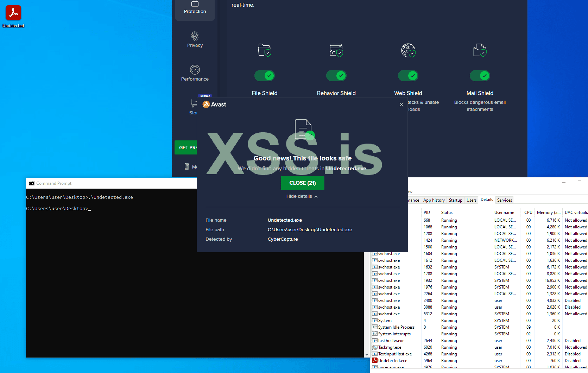Minimize the Task Manager window
This screenshot has height=373, width=588.
(x=564, y=182)
